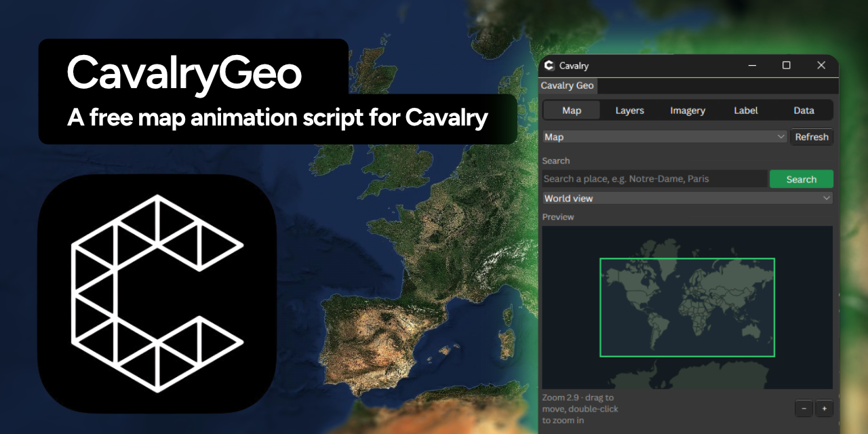This screenshot has height=434, width=868.
Task: Click the Cavalry Geo panel tab
Action: [x=568, y=85]
